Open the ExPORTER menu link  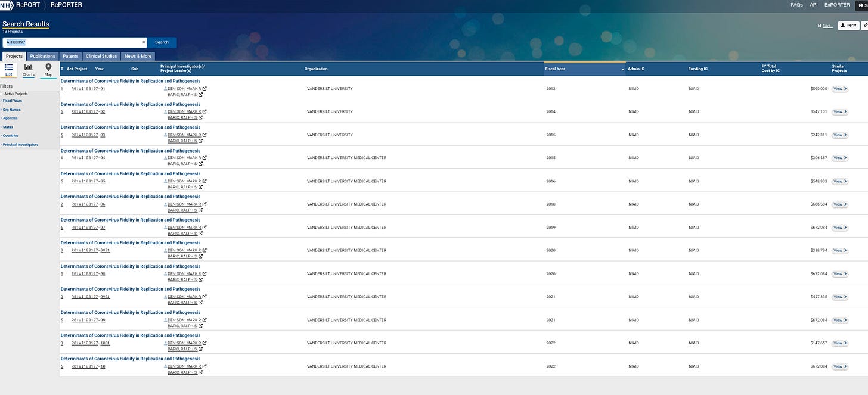click(837, 5)
